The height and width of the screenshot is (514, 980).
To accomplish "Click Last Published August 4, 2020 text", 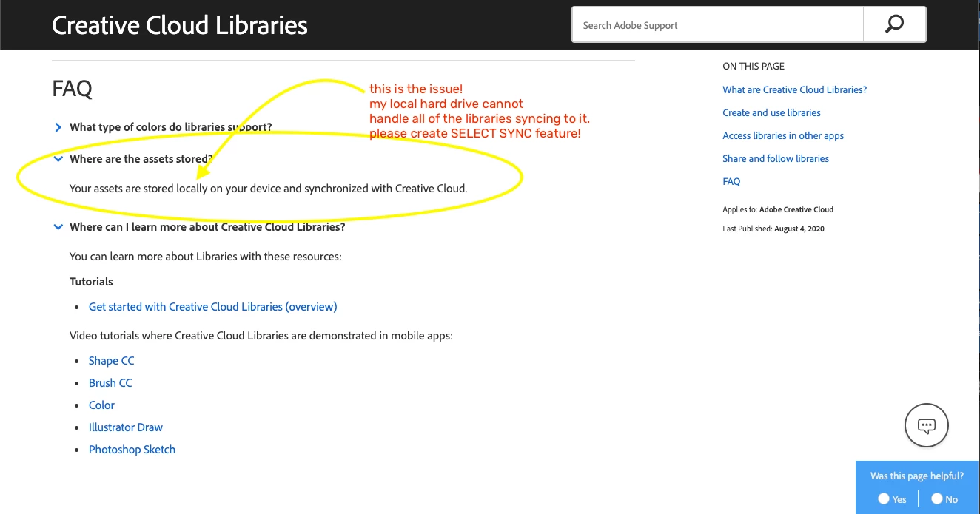I will tap(773, 229).
